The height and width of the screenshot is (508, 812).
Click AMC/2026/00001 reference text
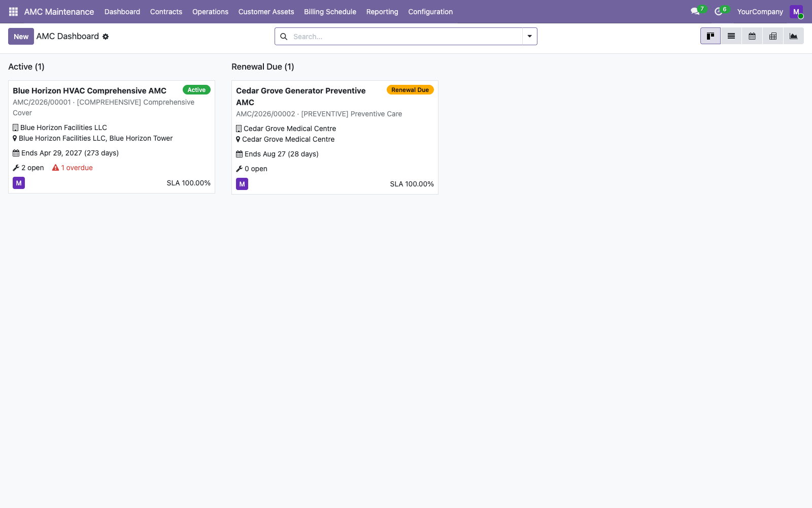coord(42,102)
